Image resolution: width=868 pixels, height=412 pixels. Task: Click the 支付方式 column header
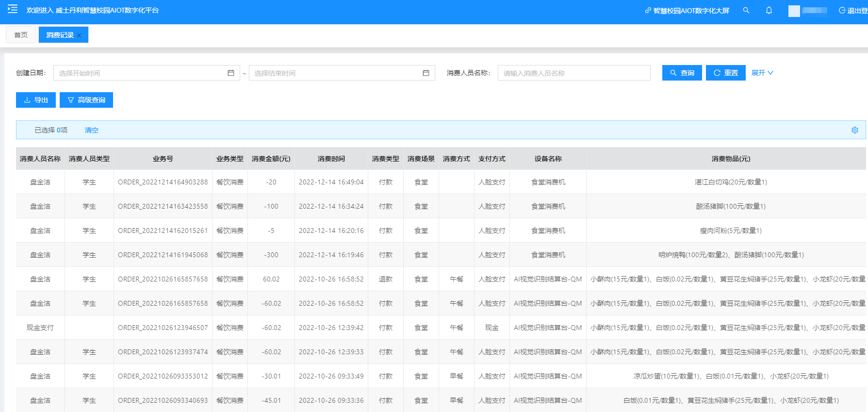(x=492, y=159)
